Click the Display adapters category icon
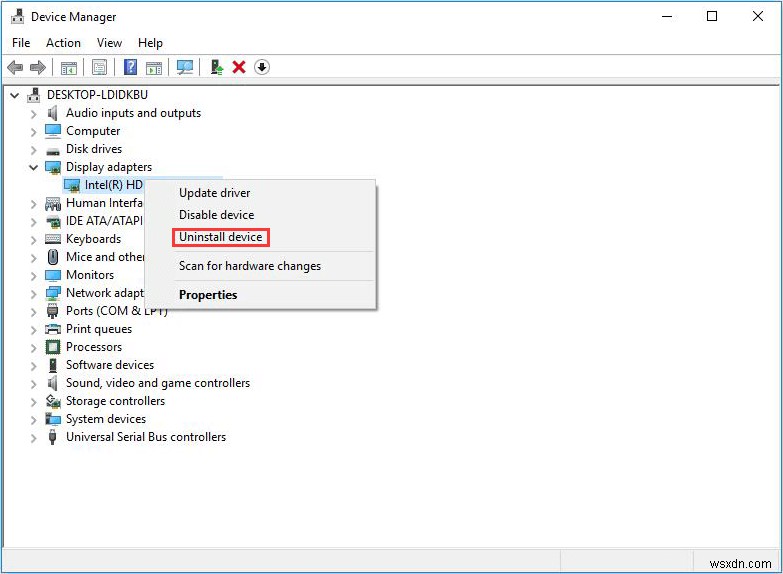Screen dimensions: 783x574 (x=53, y=167)
